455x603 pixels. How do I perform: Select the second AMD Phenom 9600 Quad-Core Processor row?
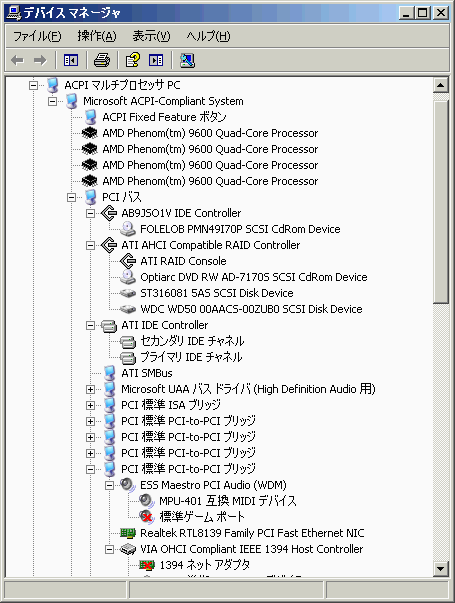pos(210,149)
